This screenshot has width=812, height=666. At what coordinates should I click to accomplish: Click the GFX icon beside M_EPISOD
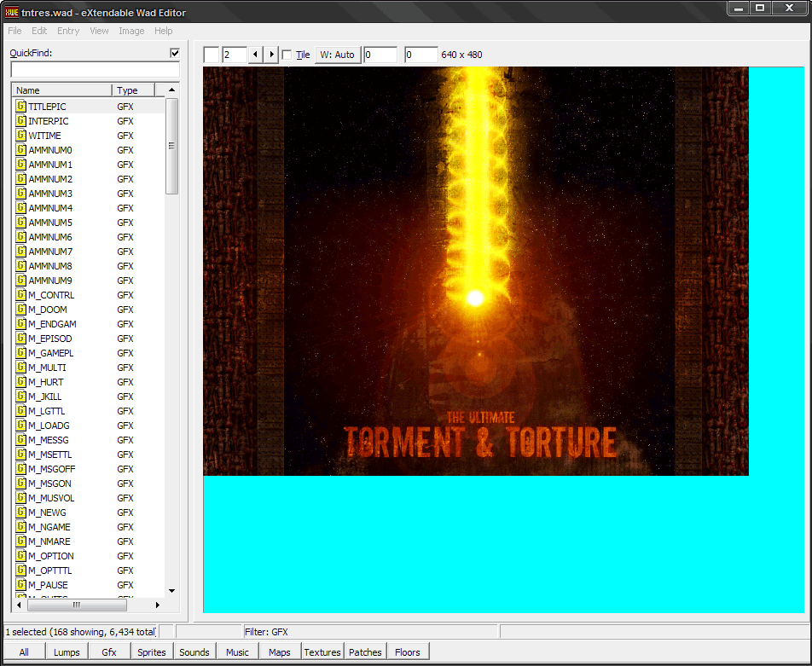coord(20,339)
